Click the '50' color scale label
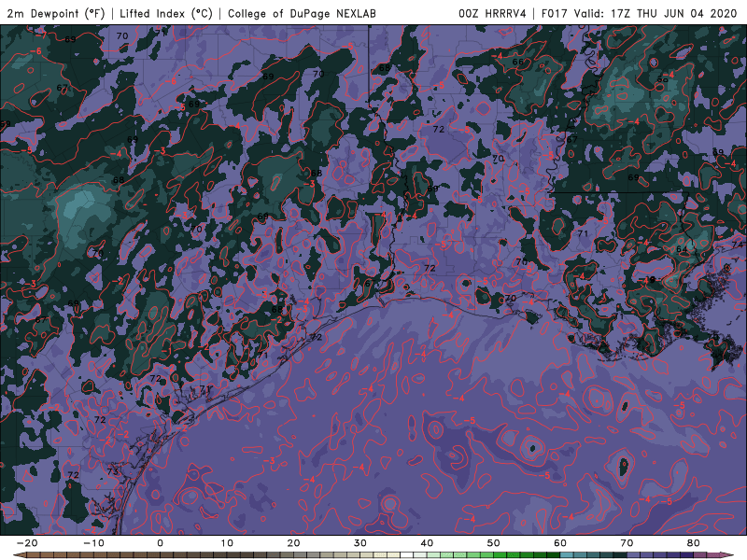This screenshot has height=560, width=747. pyautogui.click(x=494, y=543)
